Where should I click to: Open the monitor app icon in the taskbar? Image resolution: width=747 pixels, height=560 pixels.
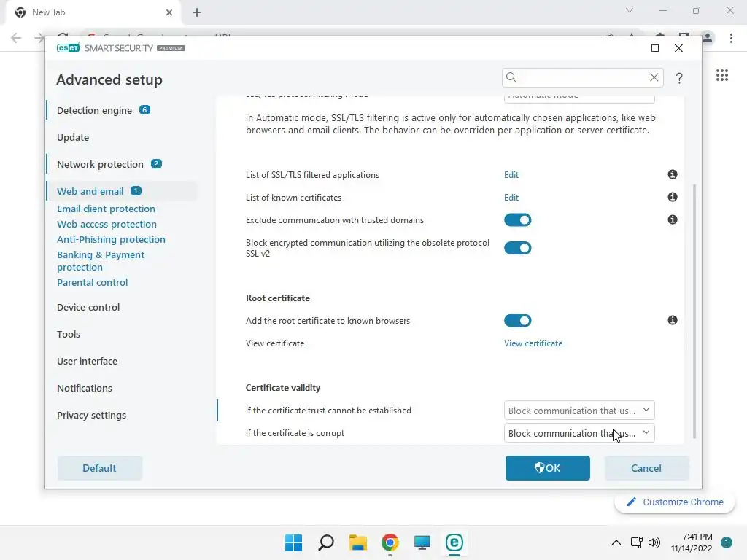[422, 542]
